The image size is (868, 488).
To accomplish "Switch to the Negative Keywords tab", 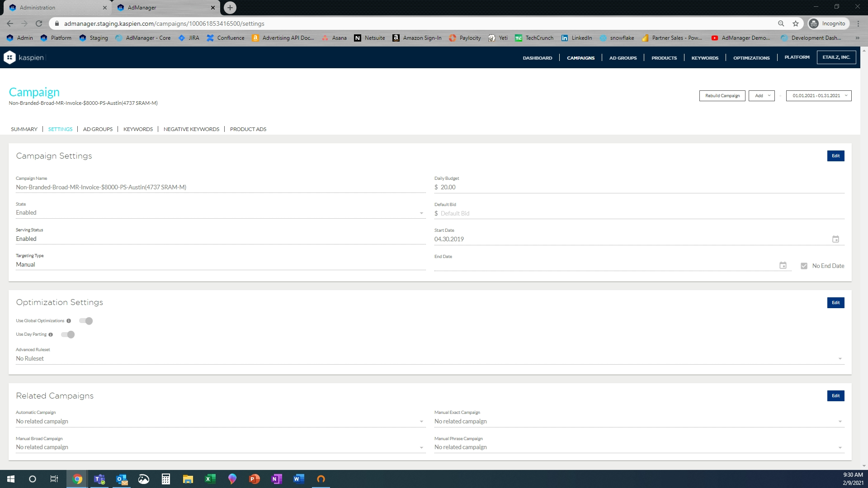I will pyautogui.click(x=191, y=129).
